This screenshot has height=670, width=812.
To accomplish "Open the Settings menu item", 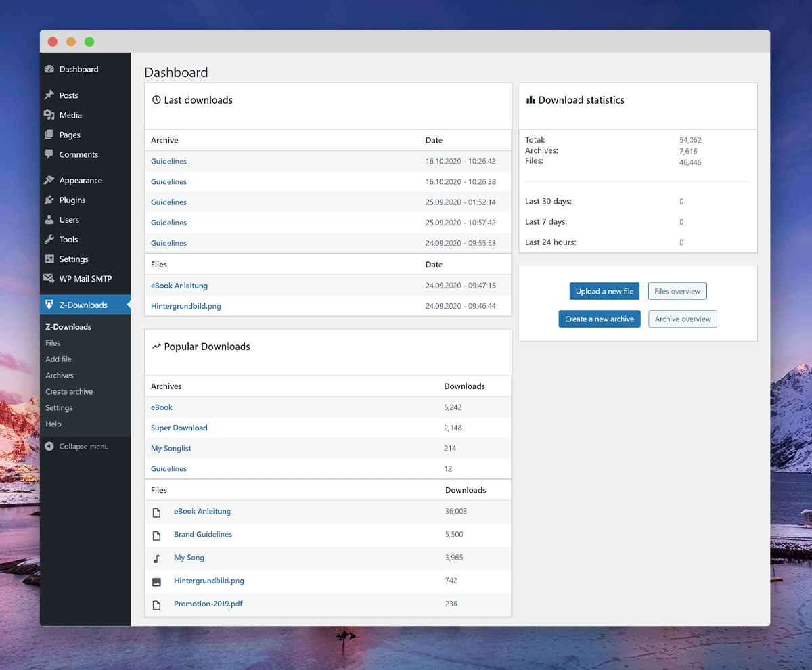I will click(x=74, y=259).
